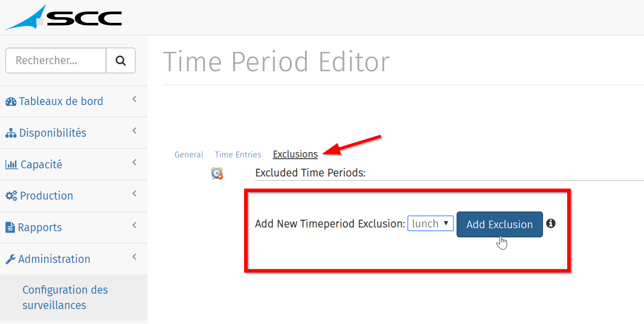Select the Exclusions tab
Viewport: 644px width, 324px height.
click(295, 154)
